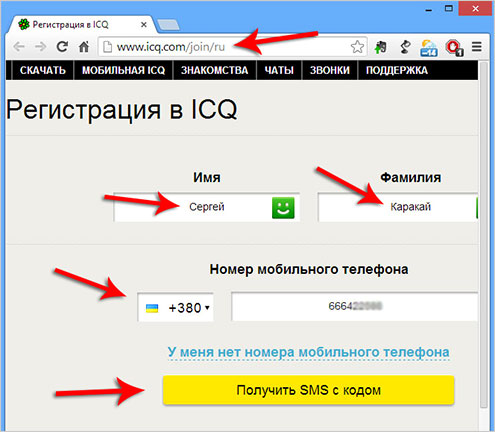Click the address bar with www.icq.com/join/ru
This screenshot has width=495, height=432.
click(x=232, y=47)
